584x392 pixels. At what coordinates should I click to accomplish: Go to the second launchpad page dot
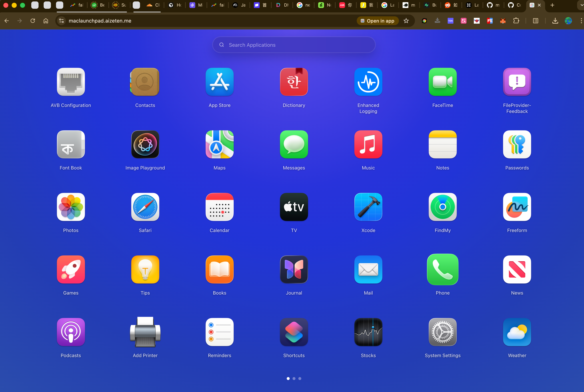pos(294,379)
